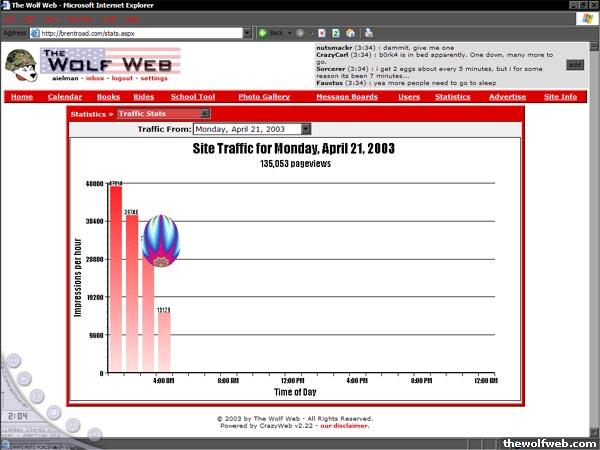Click the add button beside chat
The height and width of the screenshot is (450, 600).
pos(574,64)
